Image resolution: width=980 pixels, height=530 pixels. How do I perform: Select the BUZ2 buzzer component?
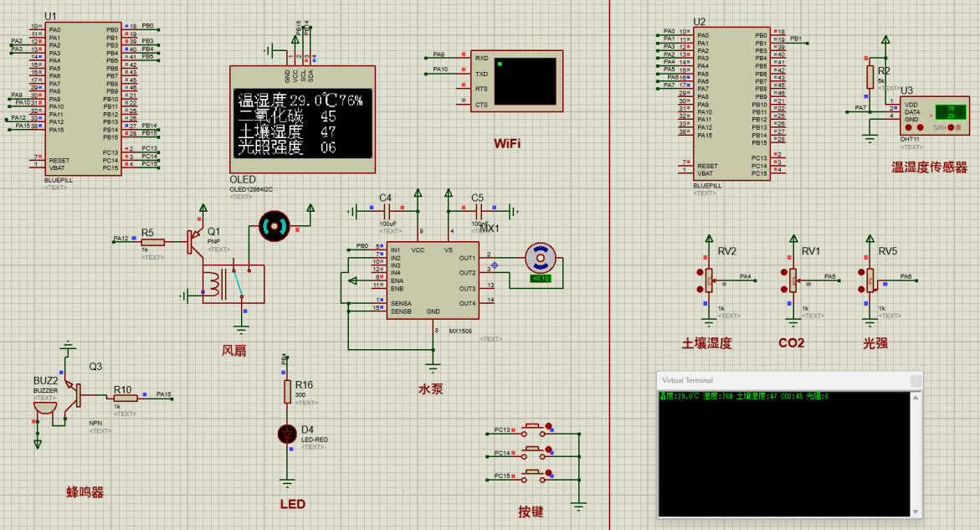click(45, 407)
